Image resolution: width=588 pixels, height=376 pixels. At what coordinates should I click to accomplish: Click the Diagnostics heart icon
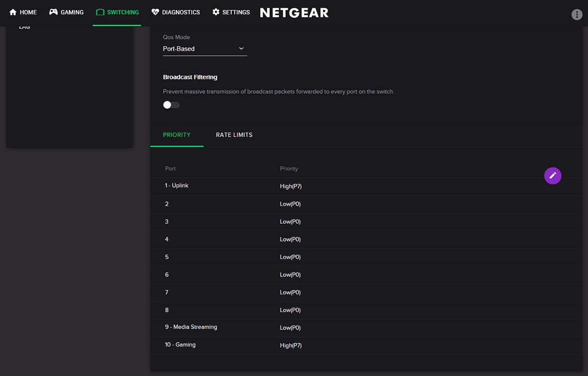pos(155,12)
